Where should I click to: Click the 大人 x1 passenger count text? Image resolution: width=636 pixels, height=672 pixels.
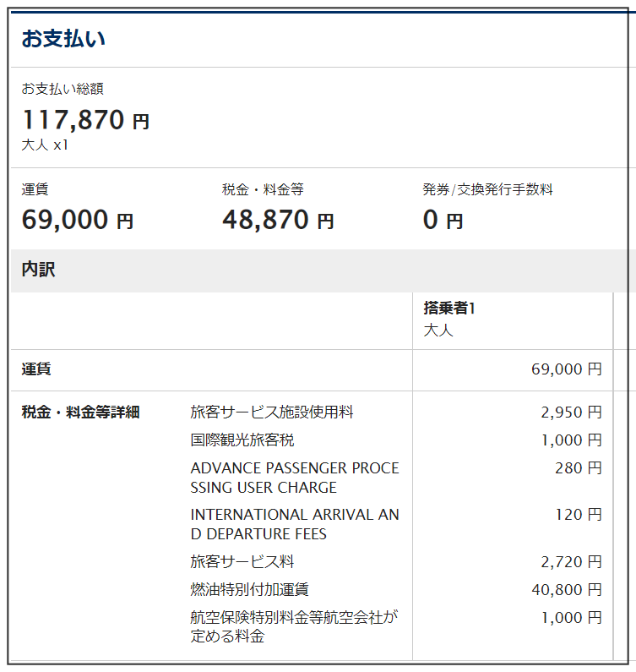[x=45, y=145]
